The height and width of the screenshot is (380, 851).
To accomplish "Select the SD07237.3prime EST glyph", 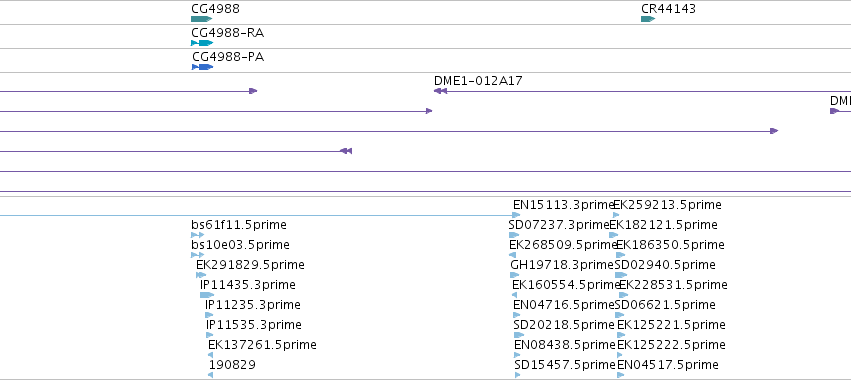I will (514, 235).
